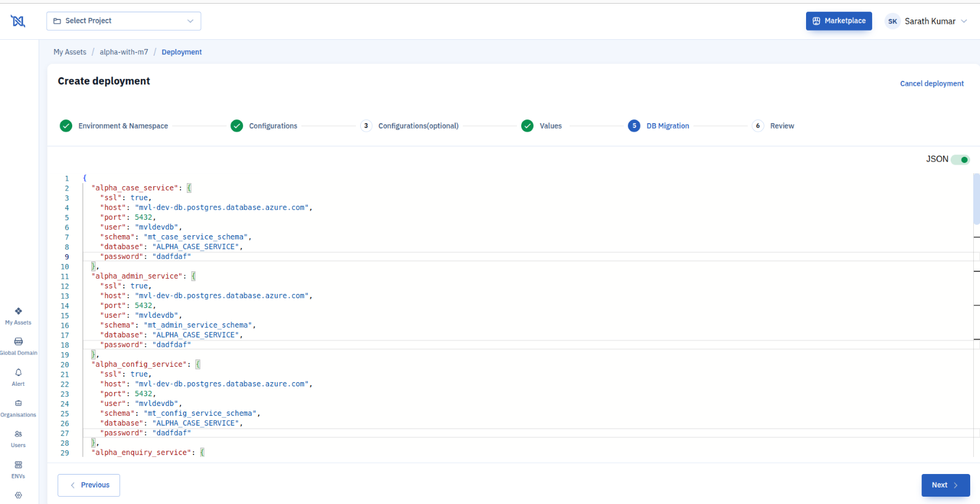This screenshot has height=504, width=980.
Task: Click the "alpha_admin_service" key on line 11
Action: [x=137, y=276]
